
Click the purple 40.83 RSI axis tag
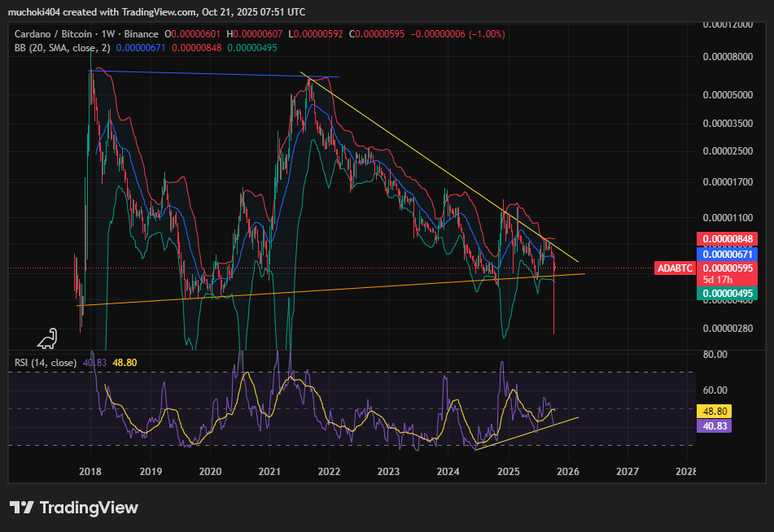(x=715, y=425)
